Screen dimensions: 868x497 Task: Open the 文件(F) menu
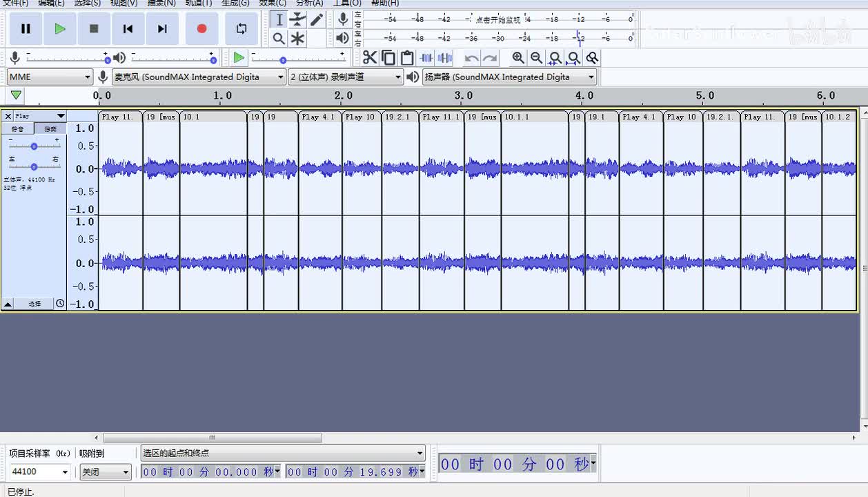[x=15, y=3]
